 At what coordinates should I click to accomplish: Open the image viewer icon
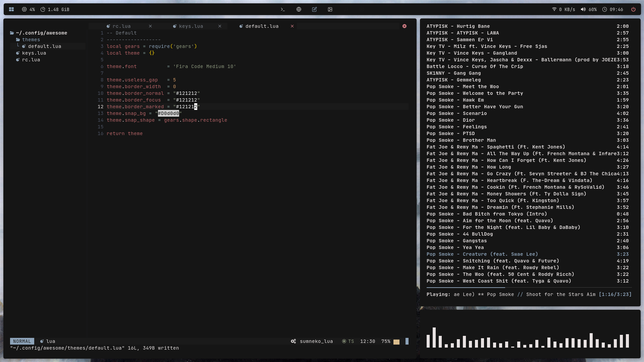(330, 9)
